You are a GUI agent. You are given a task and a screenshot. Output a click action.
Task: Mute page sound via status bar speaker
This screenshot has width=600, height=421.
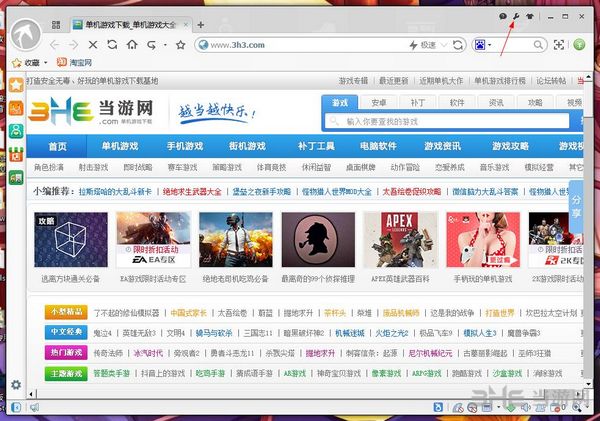(x=525, y=408)
